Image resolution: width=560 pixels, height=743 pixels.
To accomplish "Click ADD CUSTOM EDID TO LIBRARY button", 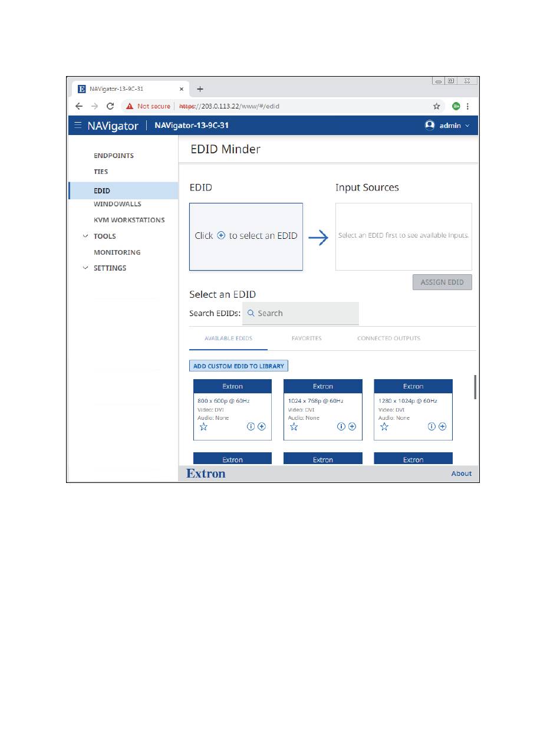I will point(239,366).
